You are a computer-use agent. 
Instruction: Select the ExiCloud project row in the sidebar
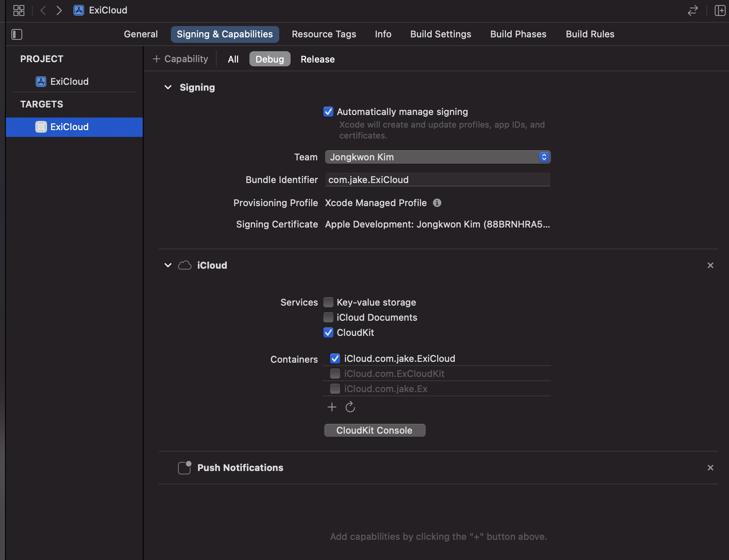74,81
